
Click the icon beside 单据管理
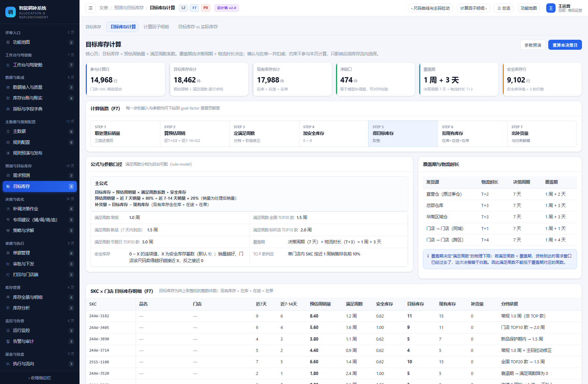point(8,253)
